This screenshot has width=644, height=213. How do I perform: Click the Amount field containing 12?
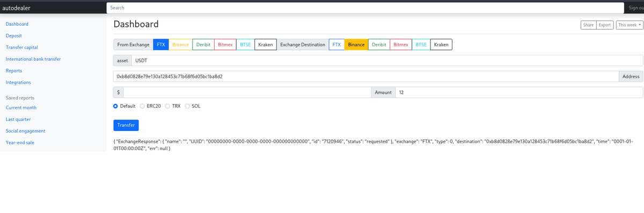519,93
